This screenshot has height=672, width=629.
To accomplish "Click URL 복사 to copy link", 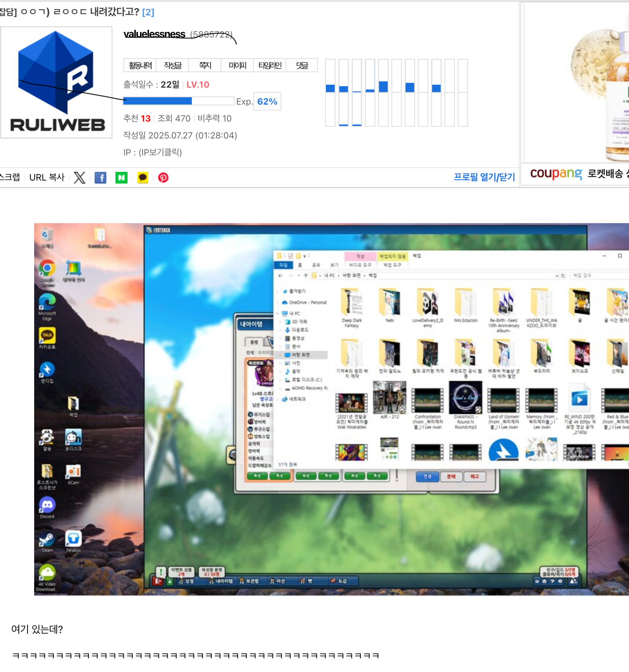I will click(47, 178).
